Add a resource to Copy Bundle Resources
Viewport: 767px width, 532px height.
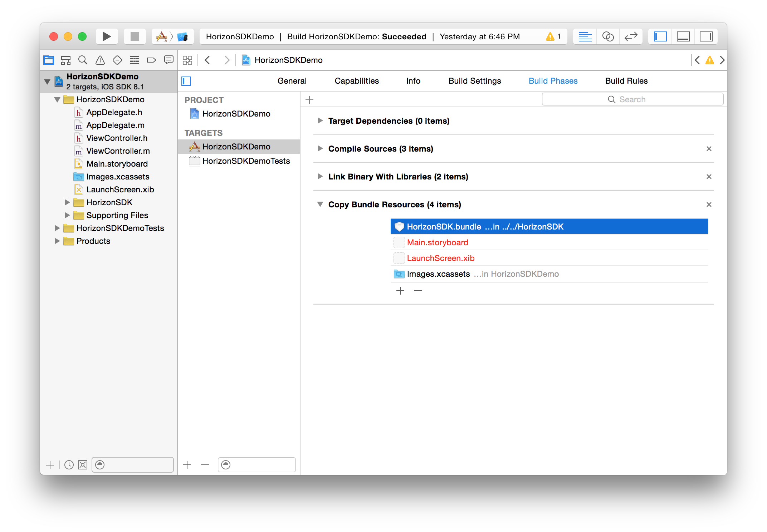coord(400,291)
